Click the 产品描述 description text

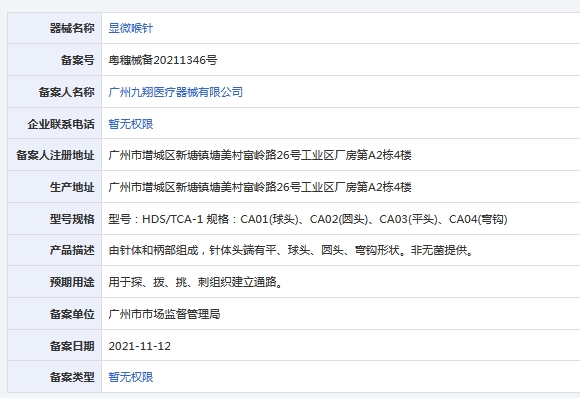coord(291,250)
